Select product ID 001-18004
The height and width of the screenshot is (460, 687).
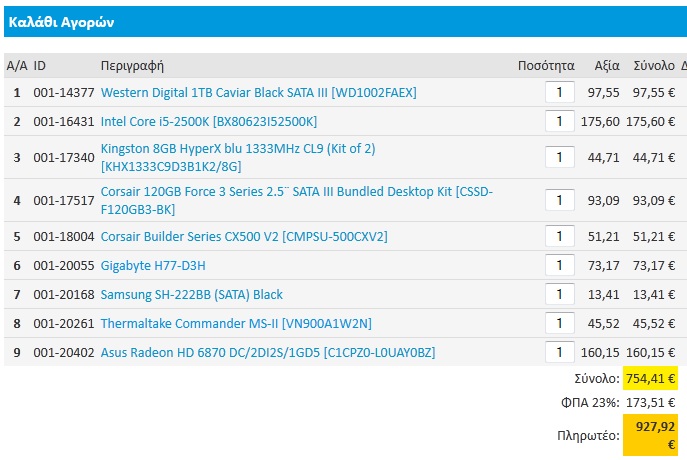(64, 237)
